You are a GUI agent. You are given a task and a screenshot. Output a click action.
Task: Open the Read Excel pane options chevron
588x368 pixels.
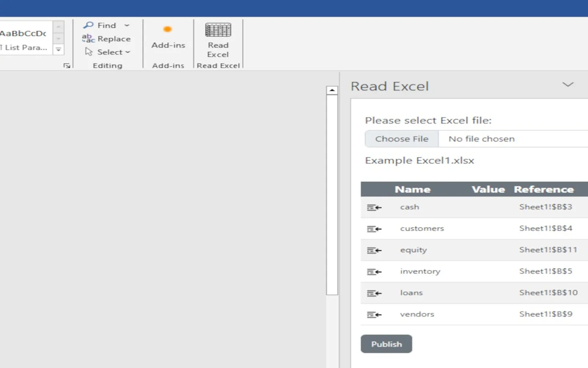pos(568,85)
